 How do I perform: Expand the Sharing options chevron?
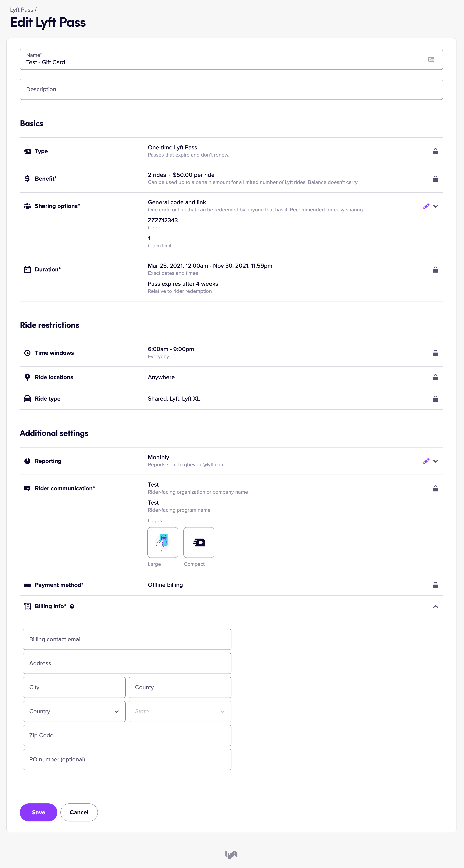(x=435, y=206)
